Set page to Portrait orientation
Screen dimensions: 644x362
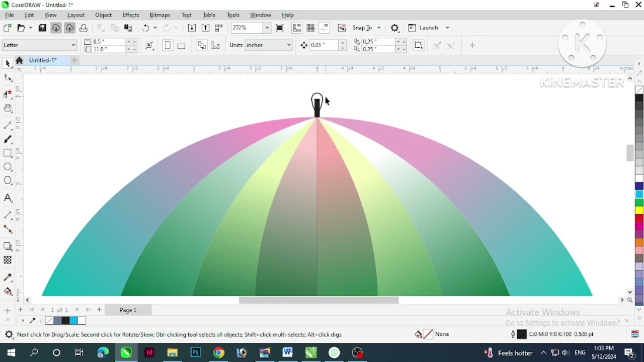(x=168, y=46)
